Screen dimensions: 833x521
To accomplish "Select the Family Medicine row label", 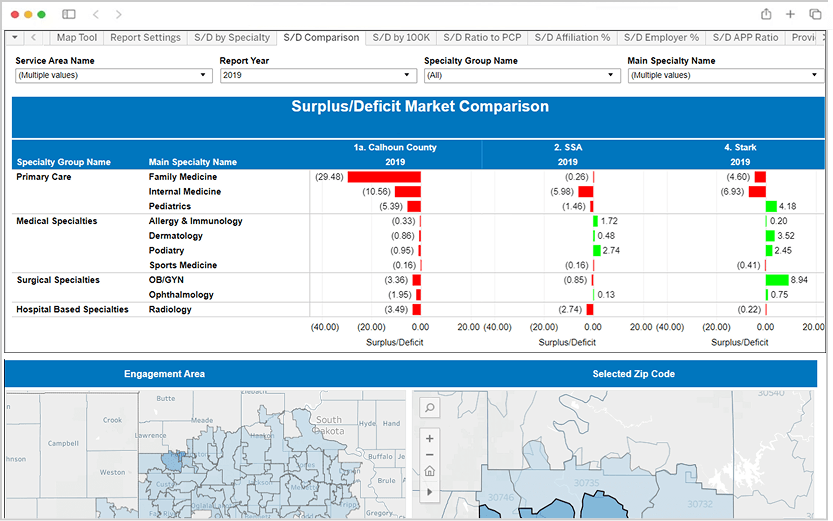I will coord(183,177).
